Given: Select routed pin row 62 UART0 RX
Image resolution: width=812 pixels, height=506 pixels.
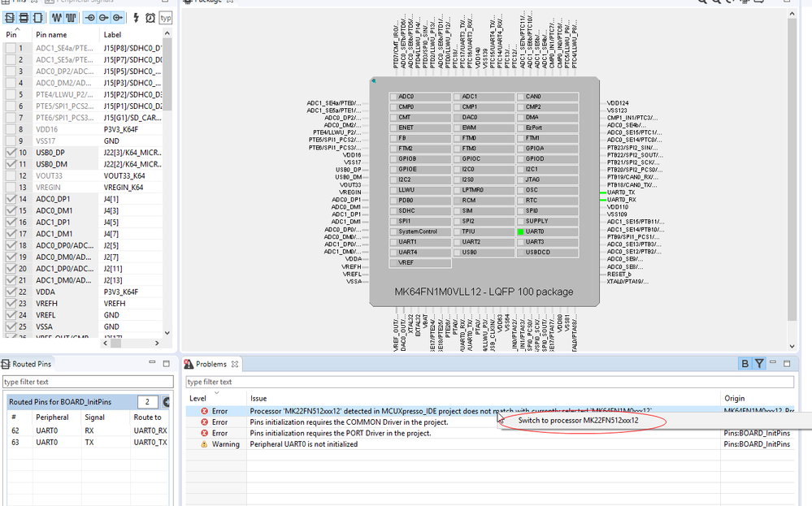Looking at the screenshot, I should point(88,430).
